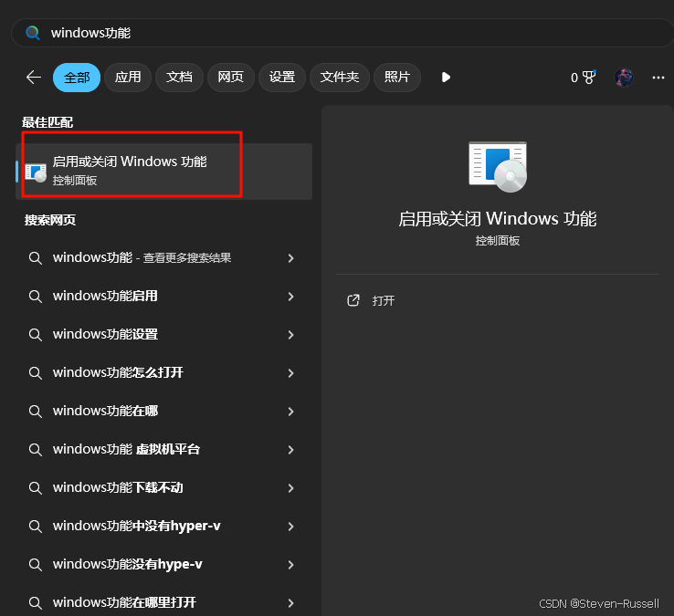Click magnifier icon beside 查看更多搜索结果

click(x=36, y=258)
